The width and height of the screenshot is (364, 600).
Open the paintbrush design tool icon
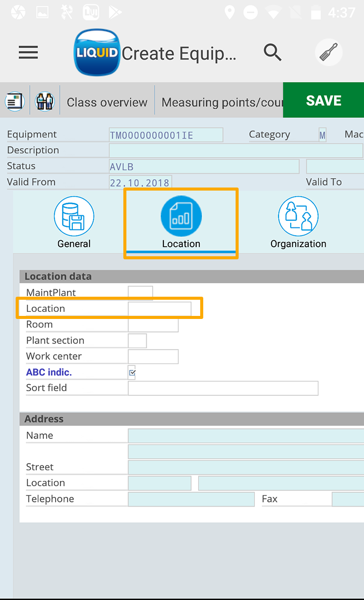coord(329,53)
